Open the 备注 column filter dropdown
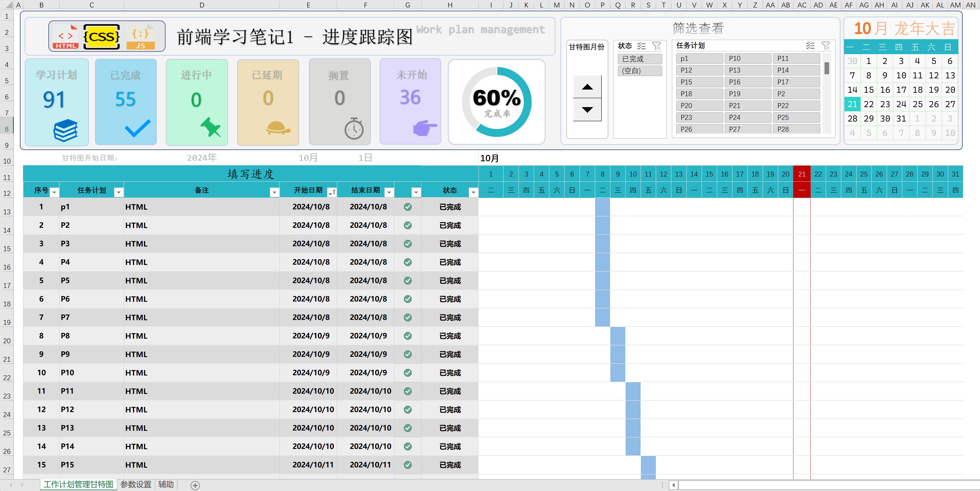Screen dimensions: 980x491 pos(274,192)
